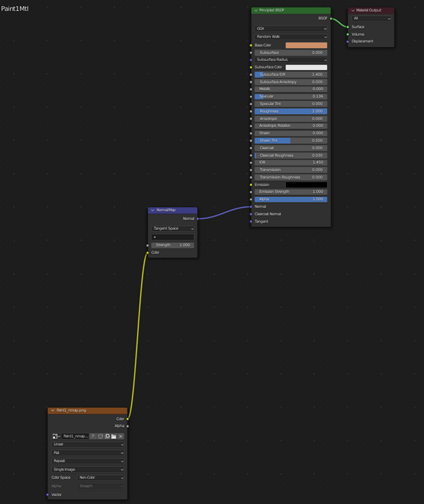Open the Flat projection dropdown

tap(87, 452)
